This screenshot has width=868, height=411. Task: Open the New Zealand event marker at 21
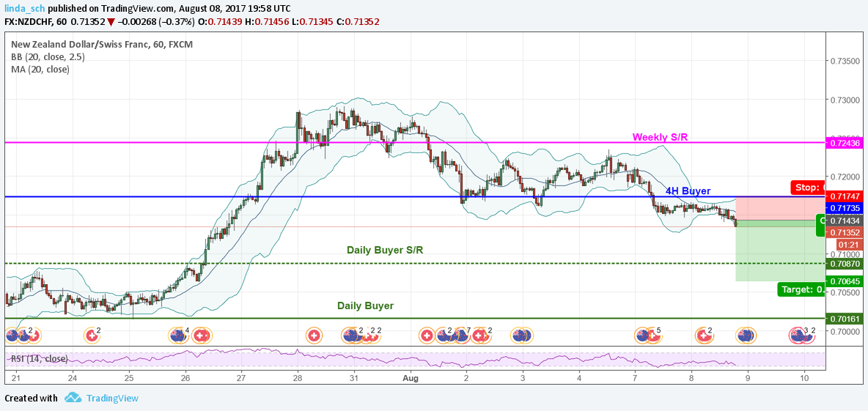tap(12, 335)
